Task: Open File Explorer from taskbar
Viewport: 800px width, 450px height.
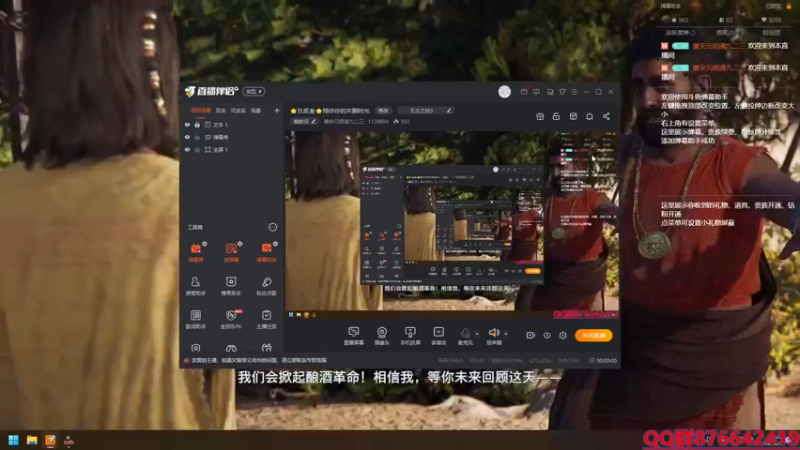Action: (x=32, y=440)
